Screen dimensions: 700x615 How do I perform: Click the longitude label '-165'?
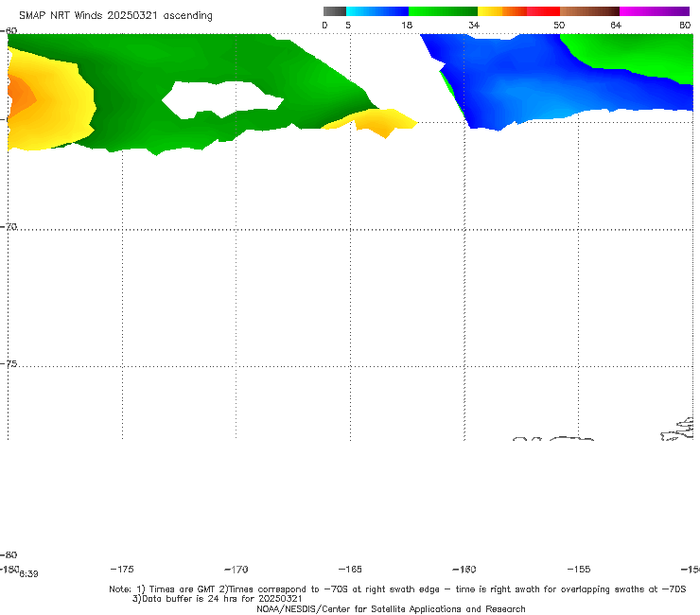pos(350,569)
